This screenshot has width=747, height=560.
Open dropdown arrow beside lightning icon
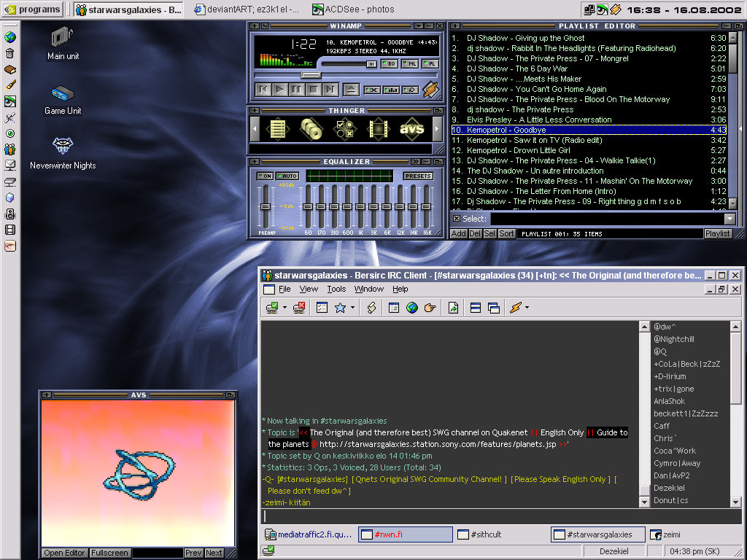point(527,308)
